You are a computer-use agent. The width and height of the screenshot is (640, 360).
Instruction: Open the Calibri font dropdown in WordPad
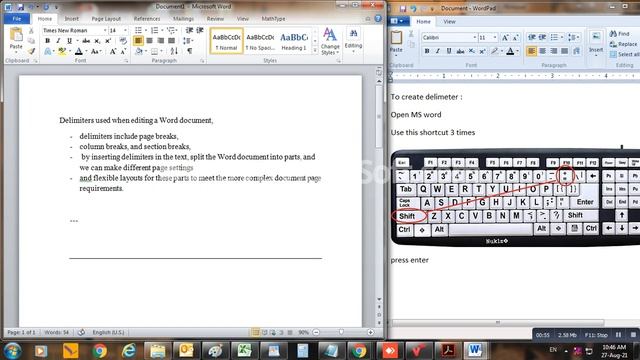[475, 38]
